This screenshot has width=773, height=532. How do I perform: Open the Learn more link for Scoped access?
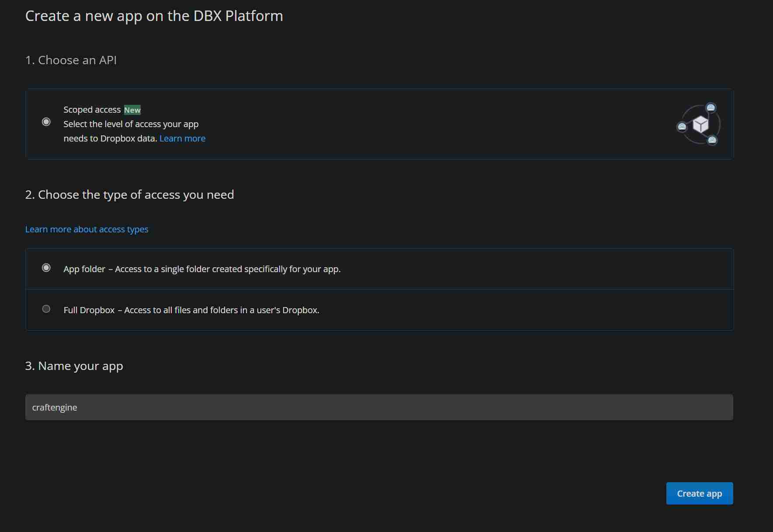(x=182, y=138)
